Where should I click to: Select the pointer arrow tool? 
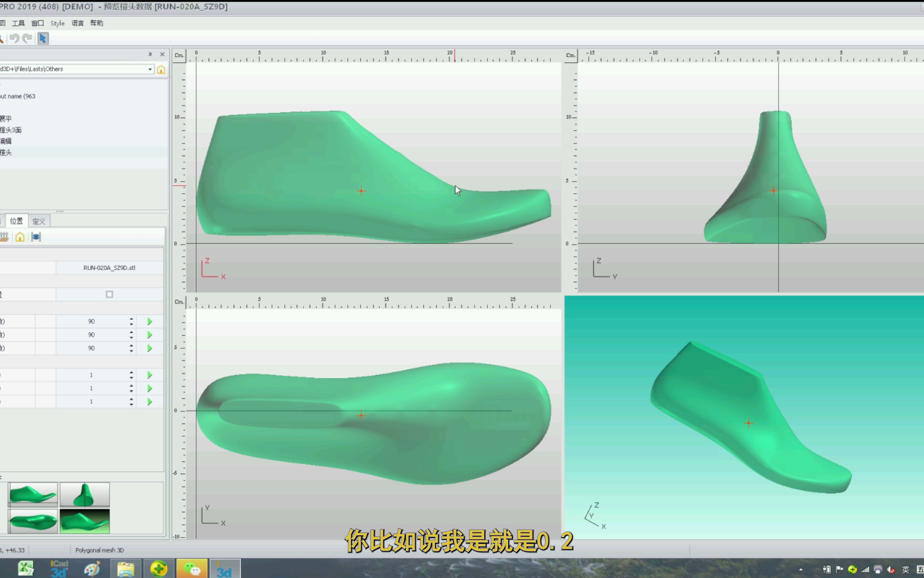click(43, 38)
